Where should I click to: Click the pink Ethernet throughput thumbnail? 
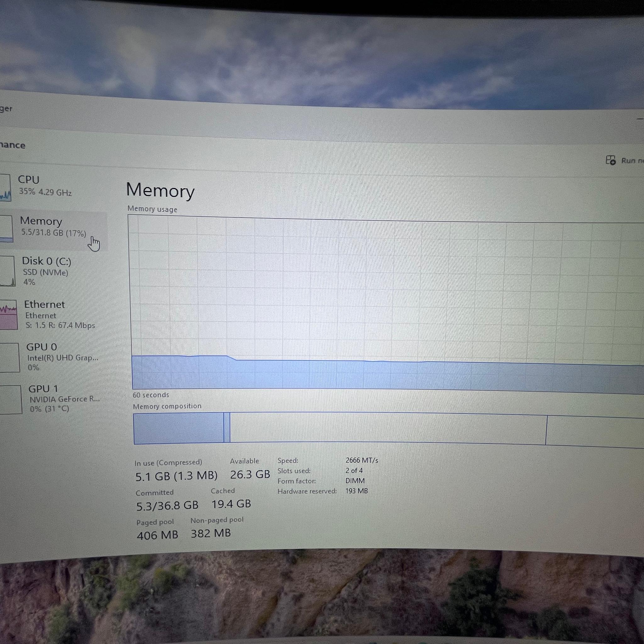pyautogui.click(x=8, y=315)
